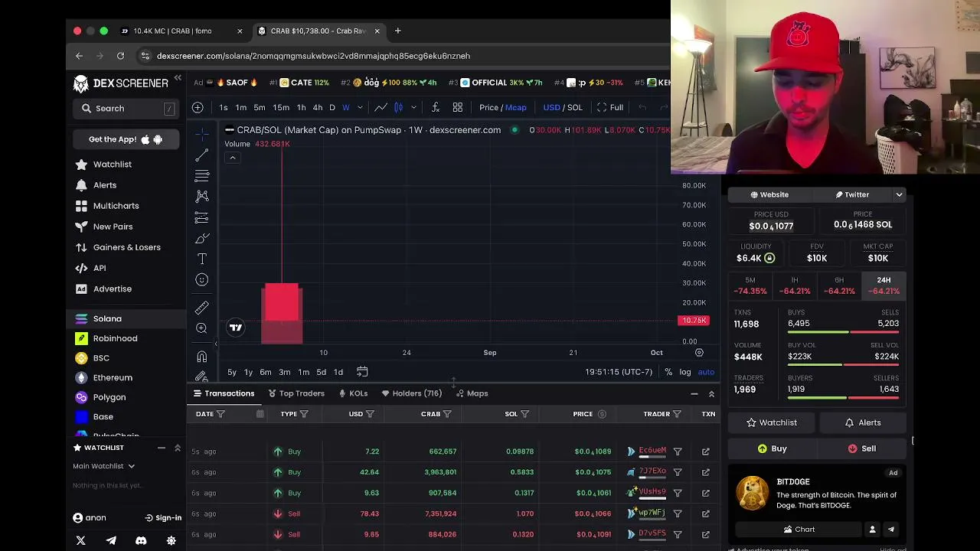The image size is (980, 551).
Task: Open the Fibonacci retracement tool
Action: 202,176
